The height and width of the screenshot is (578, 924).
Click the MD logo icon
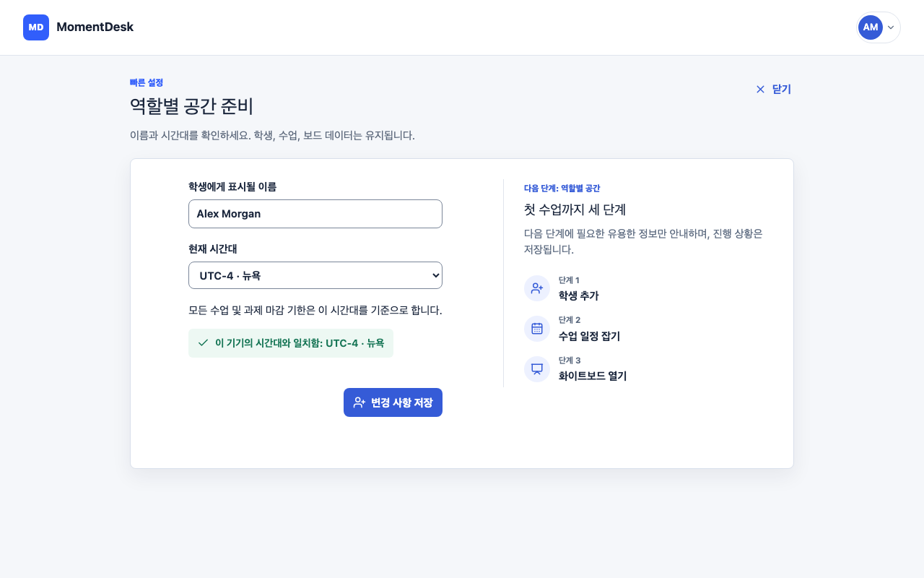coord(36,27)
